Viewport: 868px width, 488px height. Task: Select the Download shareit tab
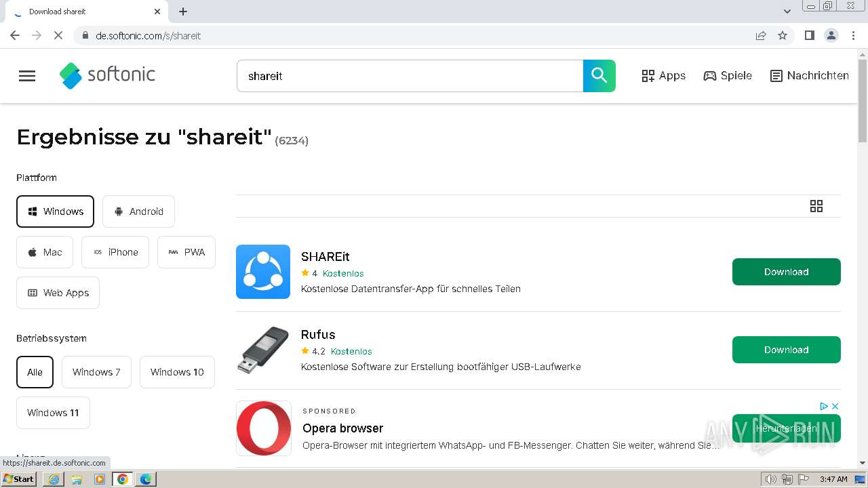(x=87, y=12)
